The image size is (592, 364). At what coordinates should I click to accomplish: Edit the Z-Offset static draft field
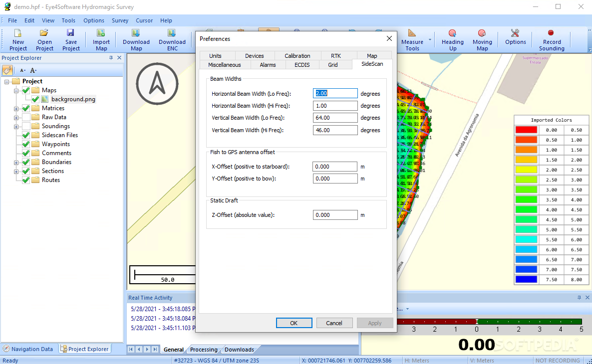pos(335,215)
